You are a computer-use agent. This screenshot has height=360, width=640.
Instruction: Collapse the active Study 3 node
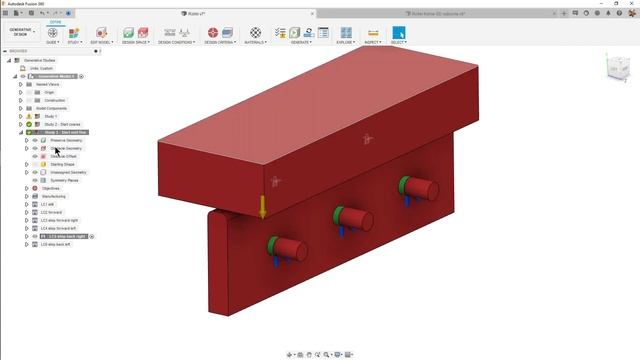[x=21, y=132]
